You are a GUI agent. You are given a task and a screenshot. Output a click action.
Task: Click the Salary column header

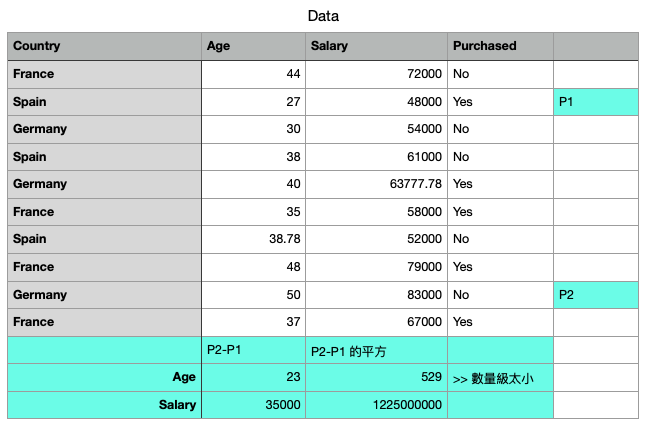pyautogui.click(x=376, y=46)
